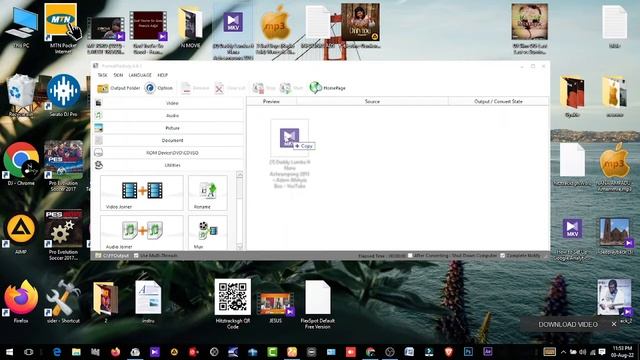The image size is (640, 360).
Task: Open the Output Folder toolbar button
Action: (119, 88)
